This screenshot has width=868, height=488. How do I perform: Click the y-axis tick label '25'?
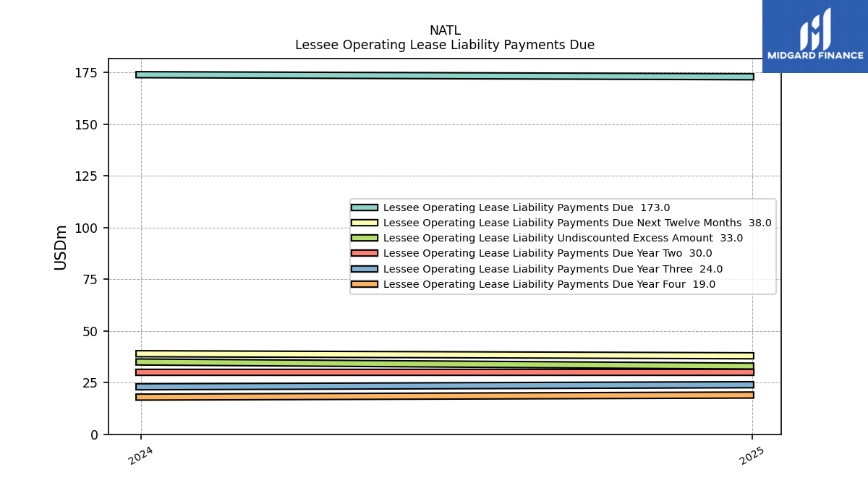pyautogui.click(x=91, y=383)
